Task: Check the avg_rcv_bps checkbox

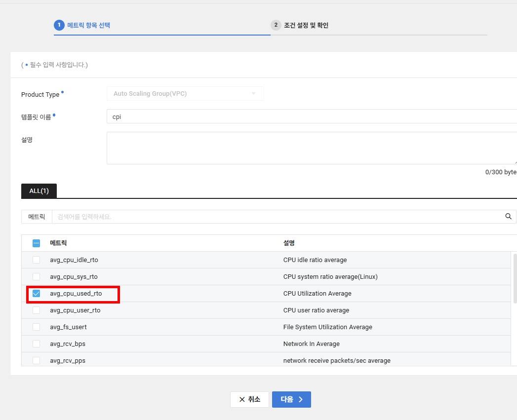Action: [36, 344]
